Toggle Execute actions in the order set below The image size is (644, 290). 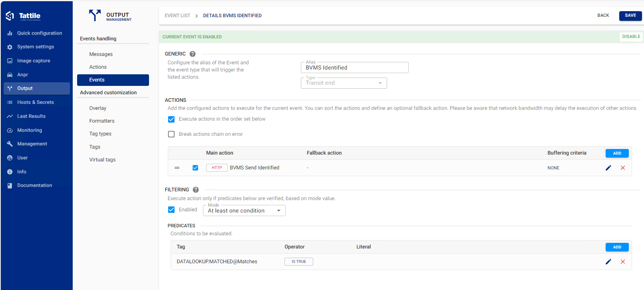[x=171, y=119]
